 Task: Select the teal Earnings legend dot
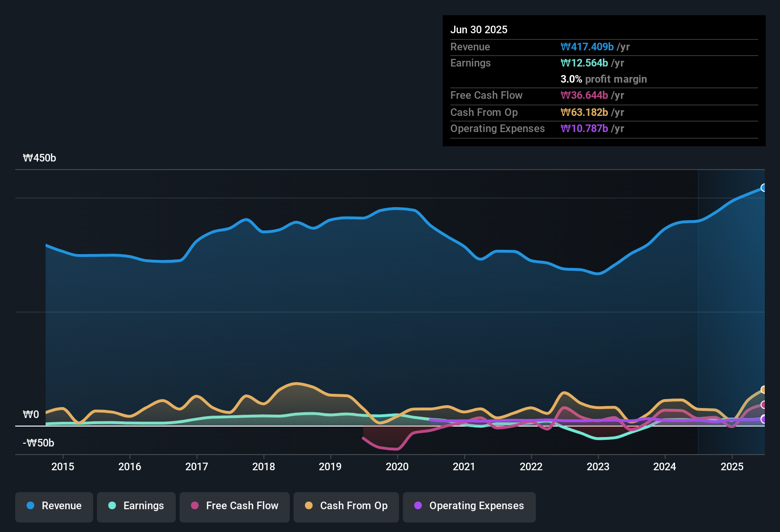(112, 506)
